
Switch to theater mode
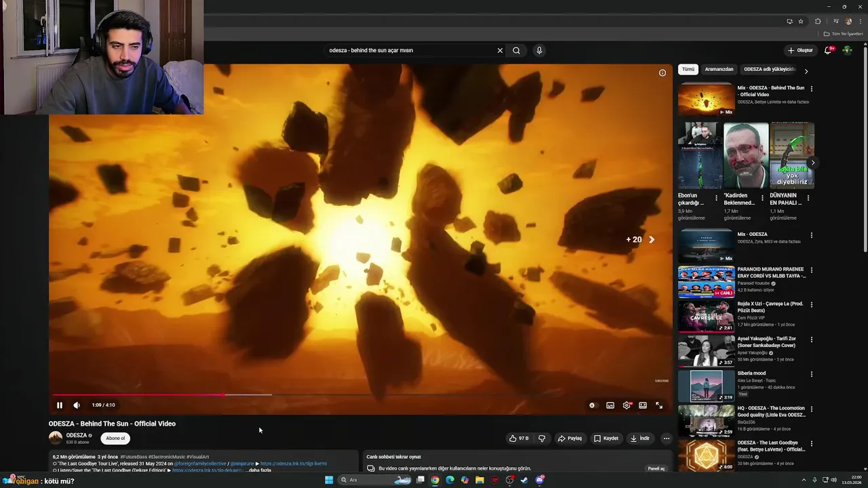(643, 405)
